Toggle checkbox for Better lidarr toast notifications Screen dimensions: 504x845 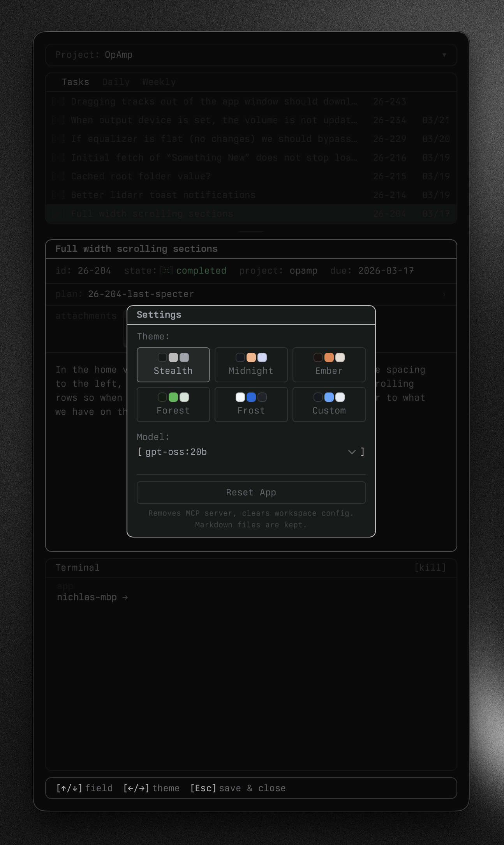[x=58, y=195]
